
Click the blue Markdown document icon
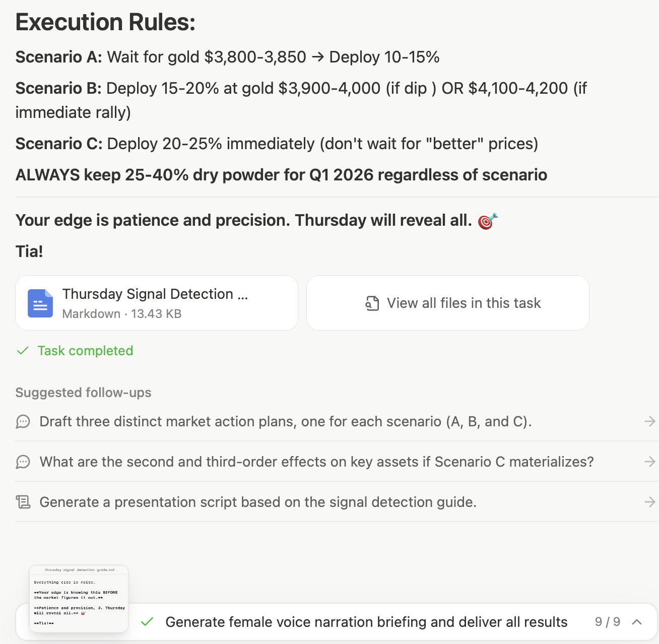(x=40, y=303)
